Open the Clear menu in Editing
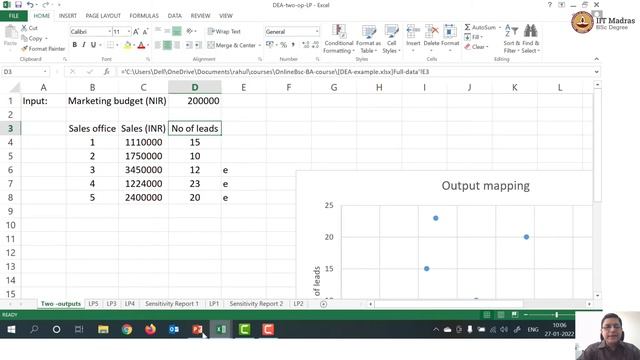The image size is (640, 360). point(476,47)
